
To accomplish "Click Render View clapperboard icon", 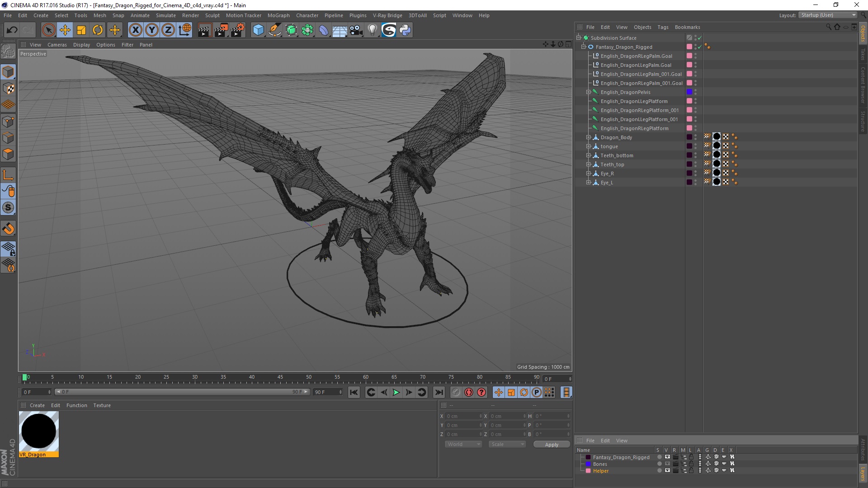I will [204, 30].
